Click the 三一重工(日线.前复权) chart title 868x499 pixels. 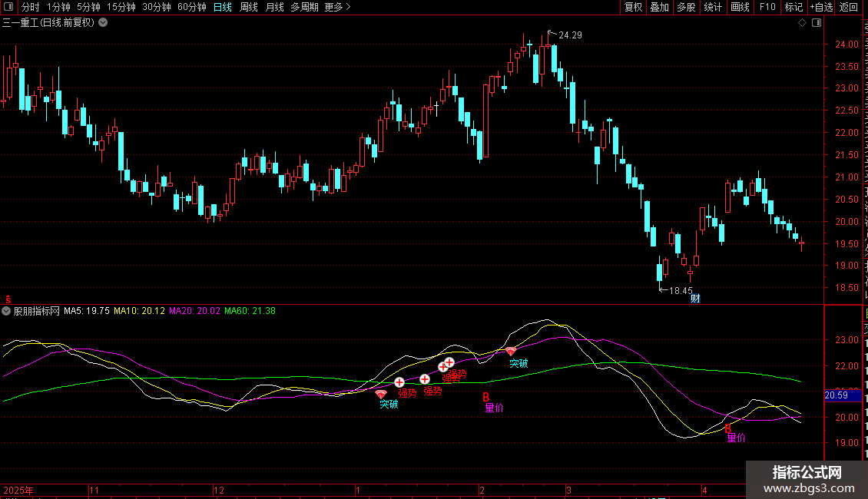pyautogui.click(x=48, y=23)
